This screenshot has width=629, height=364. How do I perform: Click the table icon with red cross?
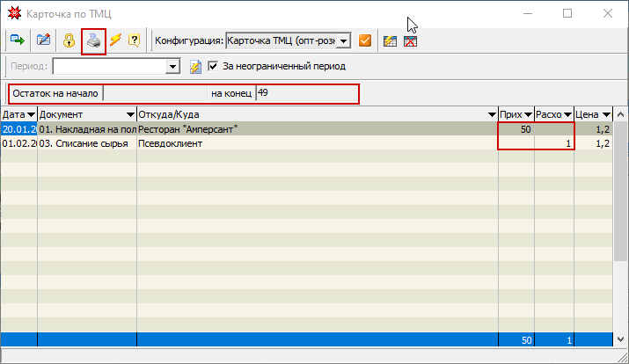pos(410,40)
